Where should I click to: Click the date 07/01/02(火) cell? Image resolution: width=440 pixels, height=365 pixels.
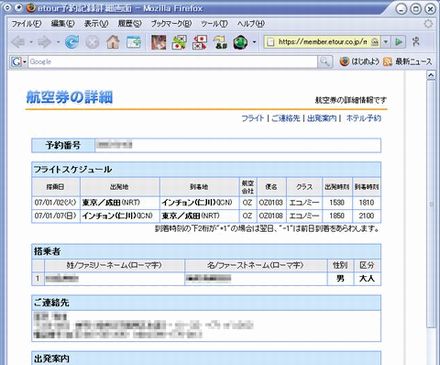coord(56,202)
